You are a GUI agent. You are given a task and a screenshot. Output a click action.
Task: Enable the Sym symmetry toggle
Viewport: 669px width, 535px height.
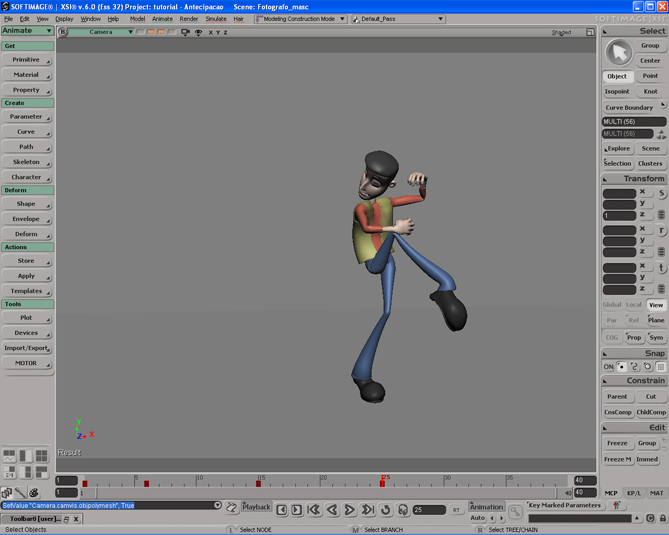[x=656, y=338]
